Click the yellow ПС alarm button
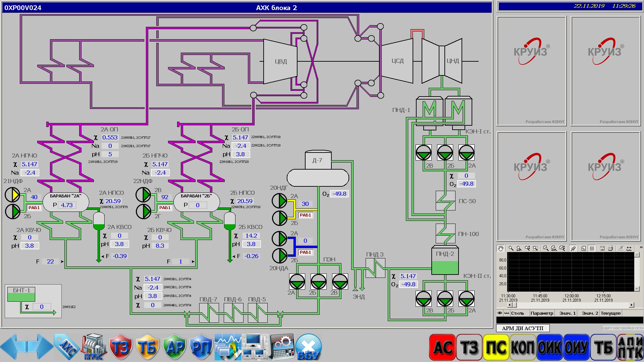Image resolution: width=644 pixels, height=362 pixels. click(x=496, y=347)
